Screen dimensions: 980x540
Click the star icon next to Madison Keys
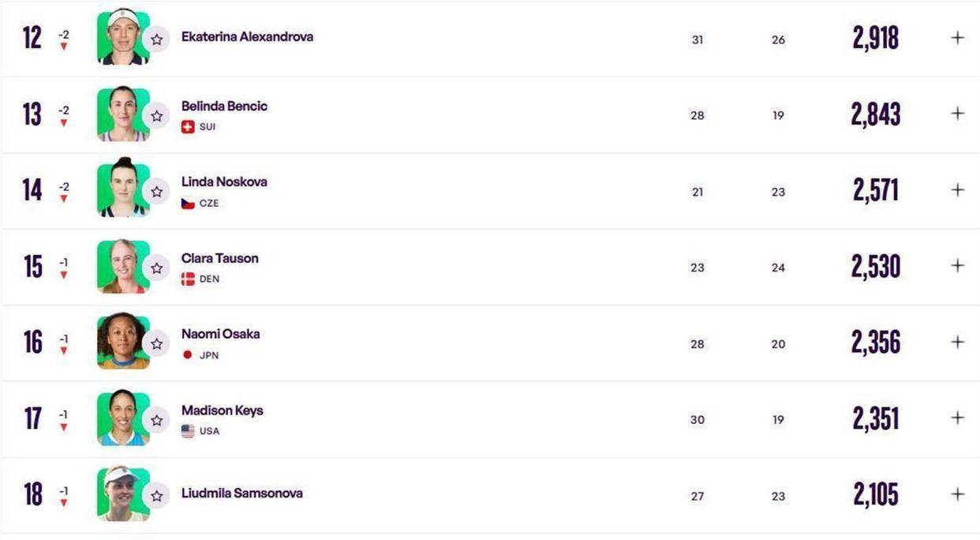tap(157, 421)
